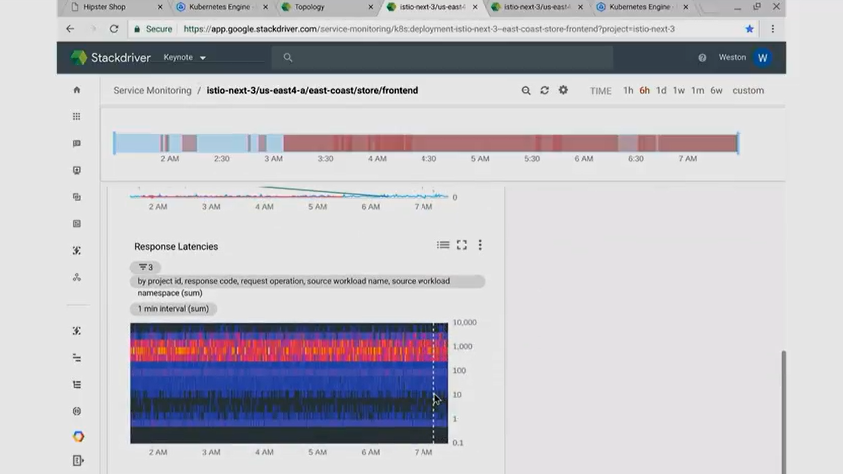The image size is (843, 474).
Task: Select the 6w time range
Action: click(716, 91)
